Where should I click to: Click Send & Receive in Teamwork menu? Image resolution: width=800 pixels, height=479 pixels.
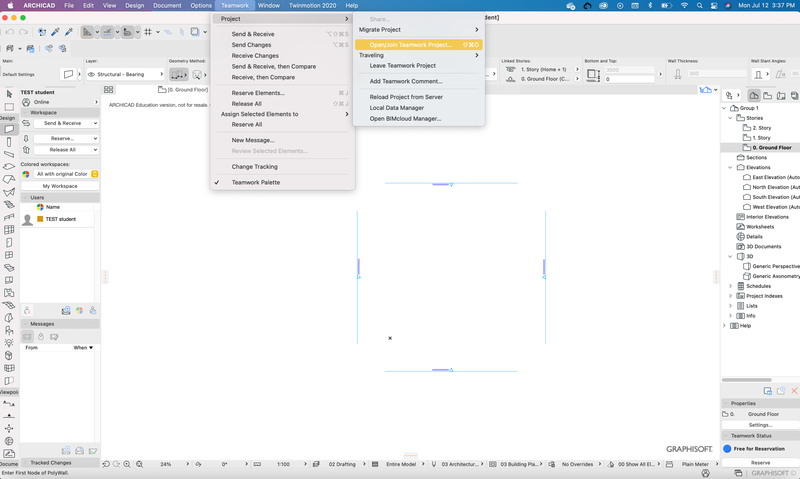pyautogui.click(x=282, y=34)
